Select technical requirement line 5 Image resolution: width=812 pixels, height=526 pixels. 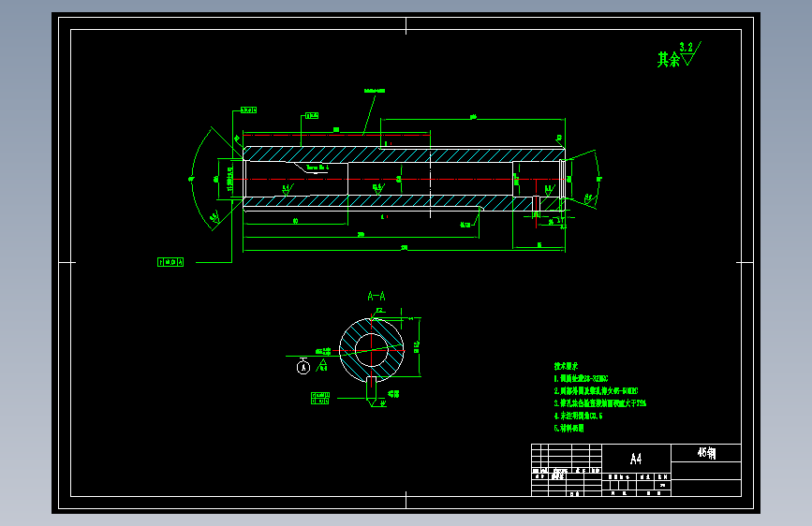[x=568, y=428]
